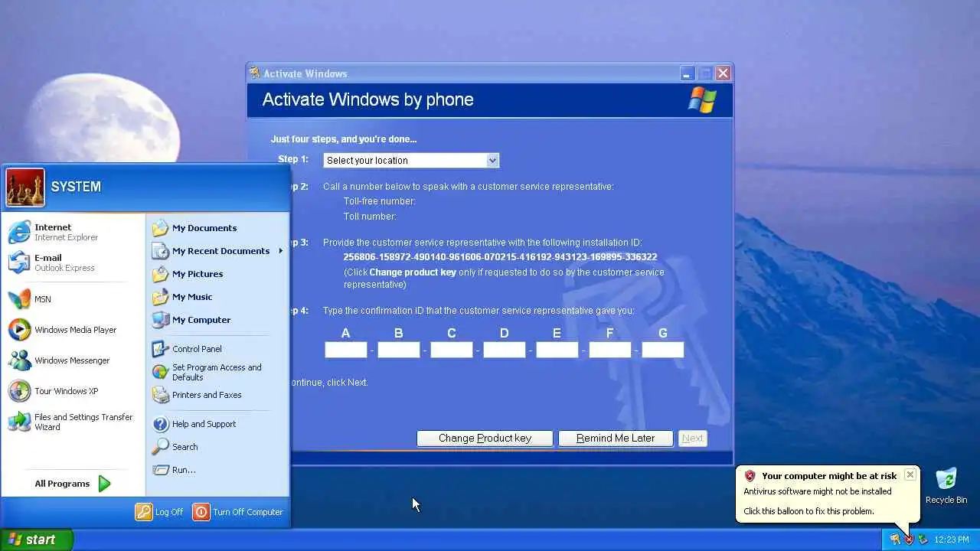The height and width of the screenshot is (551, 980).
Task: Click the confirmation ID field D
Action: pos(505,350)
